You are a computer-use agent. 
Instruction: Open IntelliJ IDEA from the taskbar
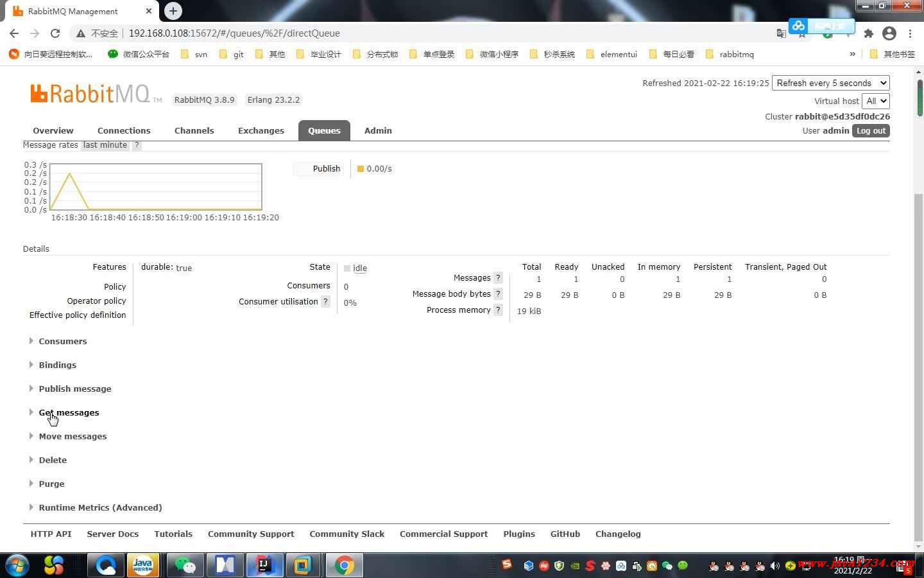tap(264, 565)
